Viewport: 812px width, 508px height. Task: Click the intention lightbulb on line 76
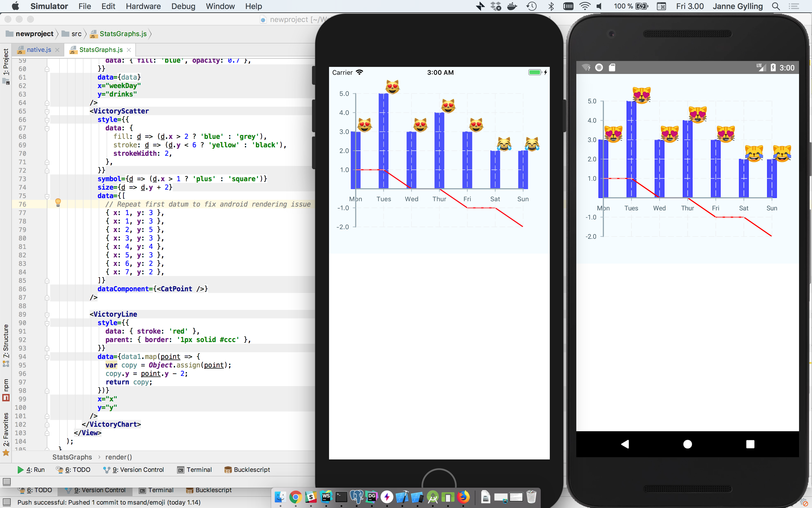58,202
